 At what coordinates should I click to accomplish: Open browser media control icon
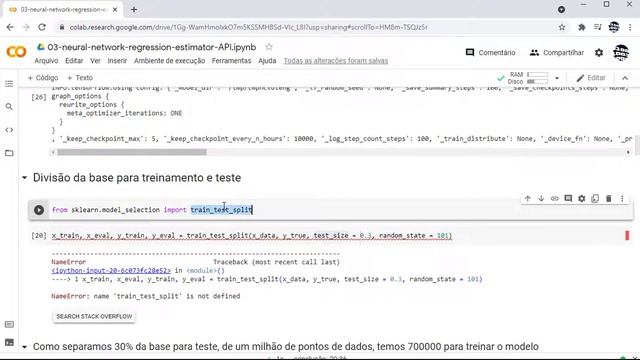coord(598,27)
